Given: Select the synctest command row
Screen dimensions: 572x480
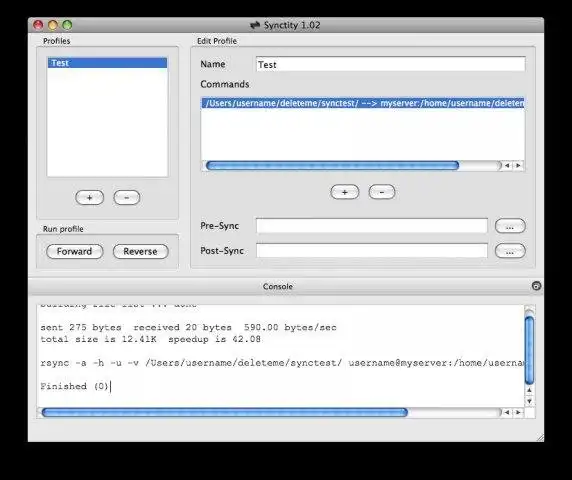Looking at the screenshot, I should pyautogui.click(x=363, y=103).
